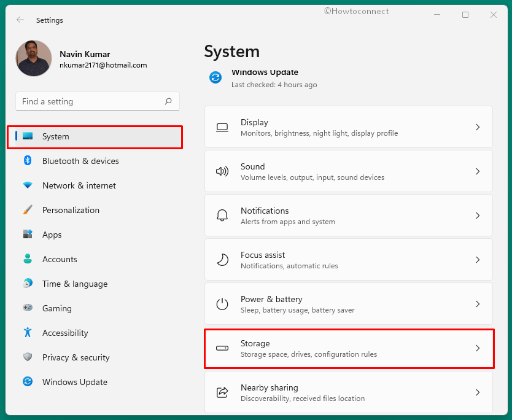Open the Power & battery title
The height and width of the screenshot is (420, 512).
click(x=271, y=299)
